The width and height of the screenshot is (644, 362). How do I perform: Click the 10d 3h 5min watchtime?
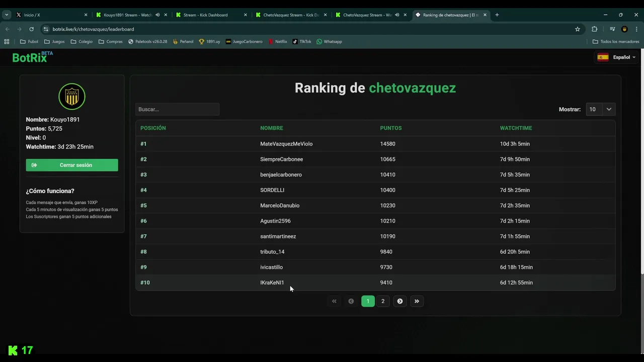click(x=515, y=144)
